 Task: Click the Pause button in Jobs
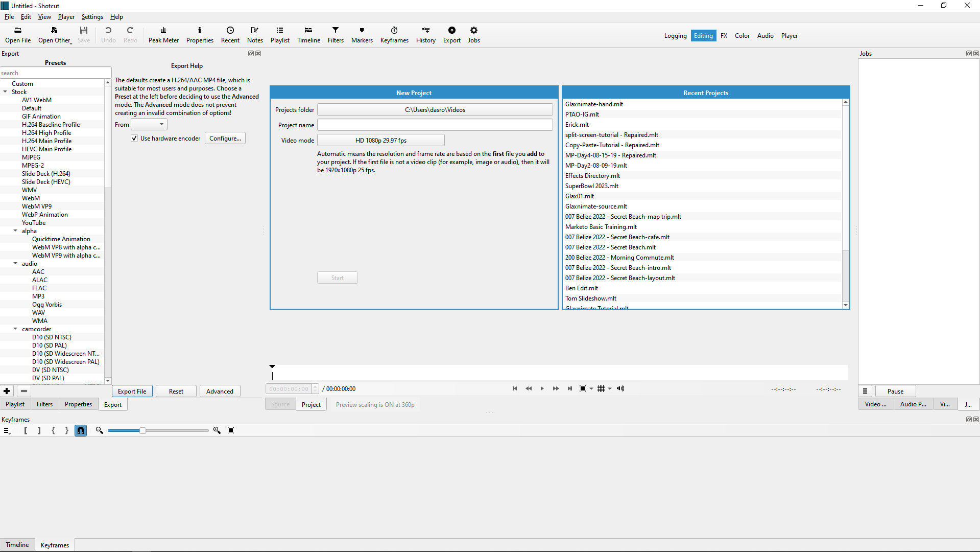(x=895, y=392)
